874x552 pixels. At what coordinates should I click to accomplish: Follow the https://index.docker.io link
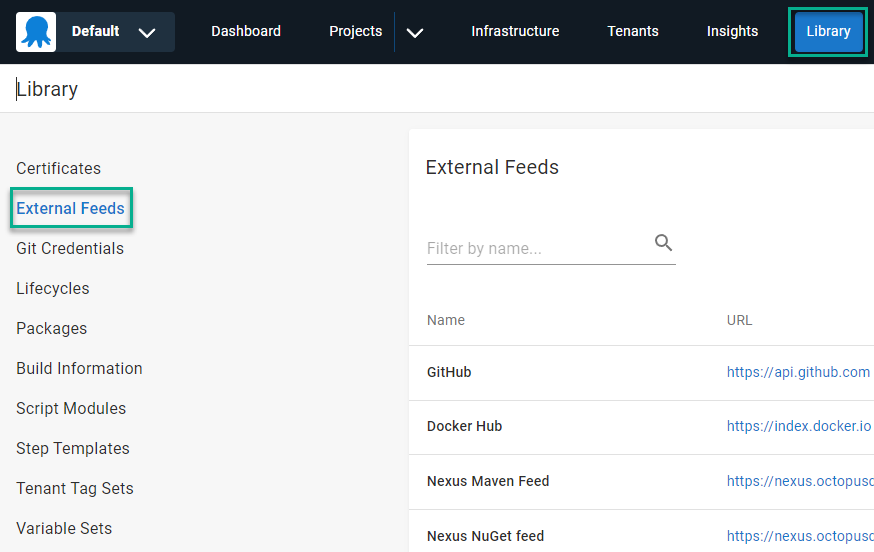799,426
